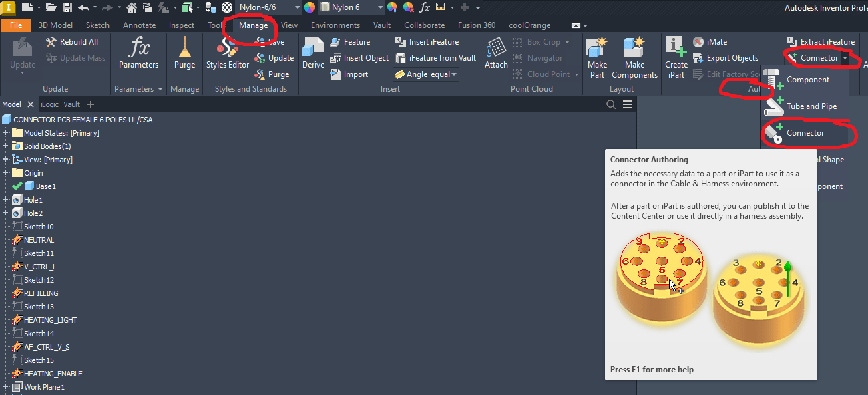Switch to the Annotate ribbon tab
Image resolution: width=868 pixels, height=395 pixels.
[x=139, y=25]
